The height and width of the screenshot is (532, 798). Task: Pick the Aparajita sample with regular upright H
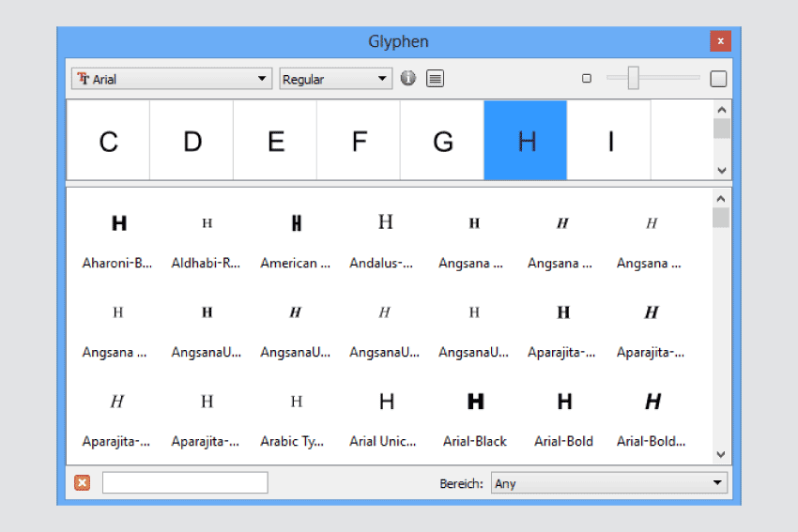pos(207,419)
